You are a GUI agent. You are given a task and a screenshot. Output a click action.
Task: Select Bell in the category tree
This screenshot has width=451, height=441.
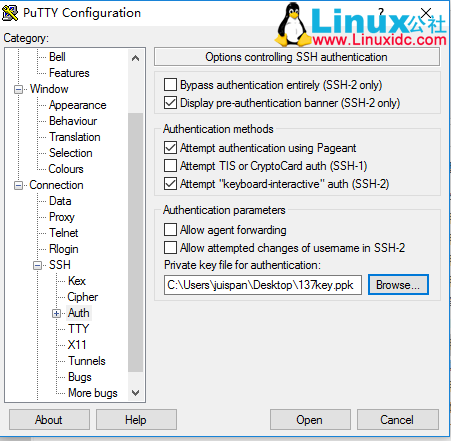point(57,57)
